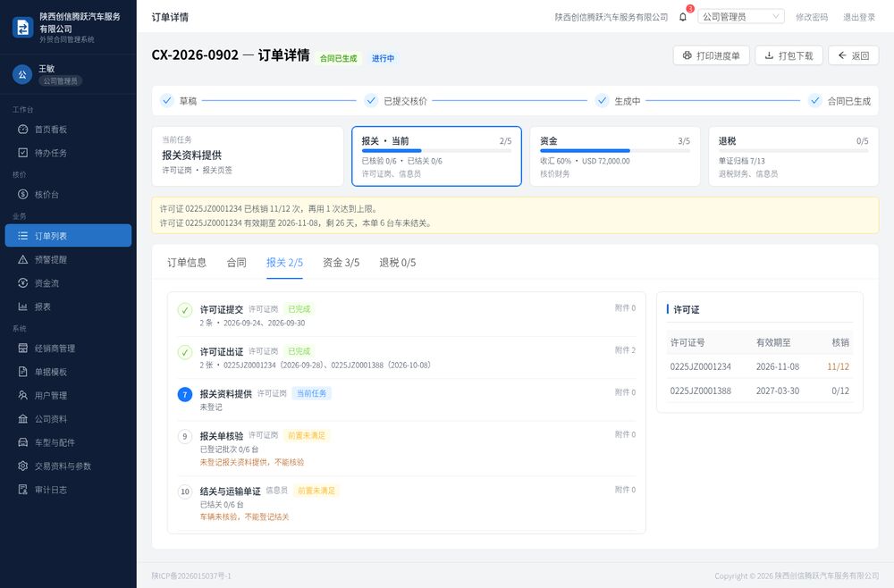Viewport: 894px width, 588px height.
Task: Click the 退出登录 link
Action: click(858, 17)
